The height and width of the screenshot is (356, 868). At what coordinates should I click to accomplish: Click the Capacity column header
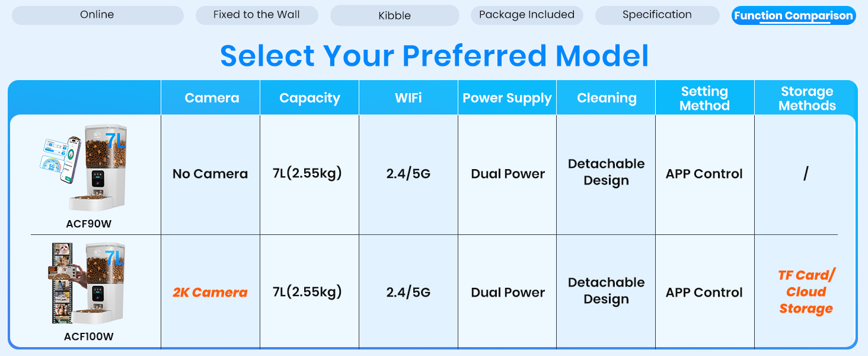[309, 98]
